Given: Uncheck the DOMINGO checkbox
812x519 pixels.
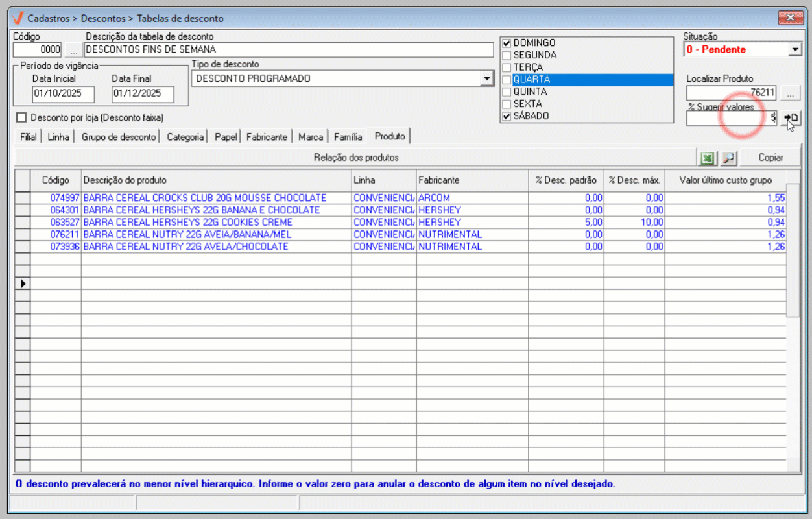Looking at the screenshot, I should [507, 43].
